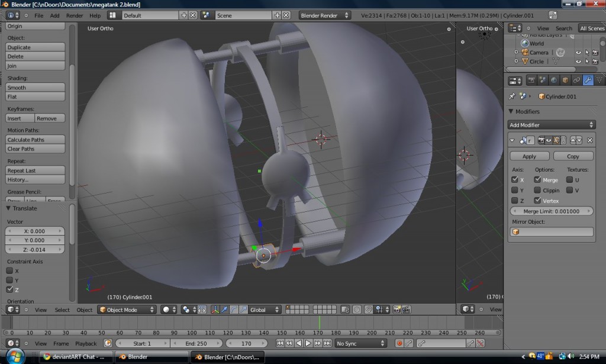Image resolution: width=606 pixels, height=364 pixels.
Task: Open the Select menu in viewport header
Action: (x=62, y=310)
